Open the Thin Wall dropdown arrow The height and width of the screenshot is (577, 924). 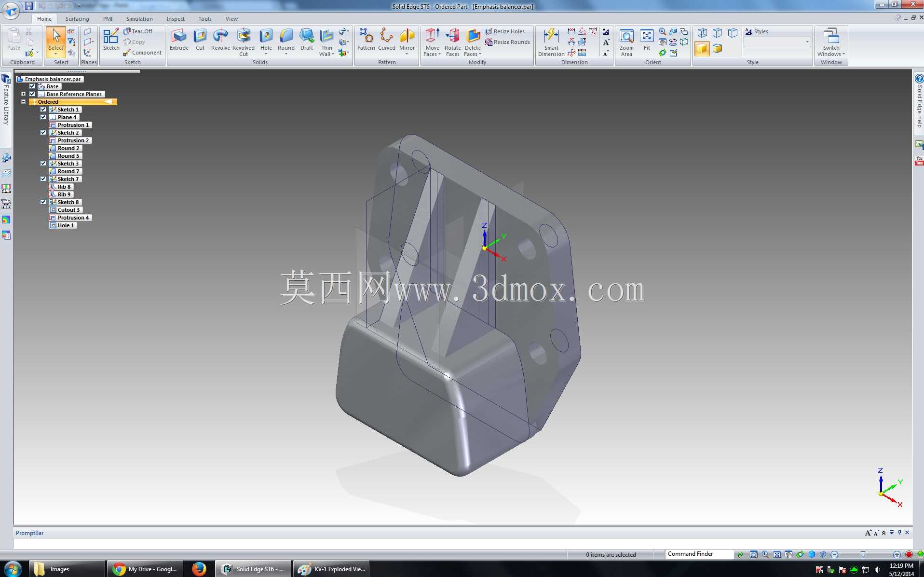333,54
